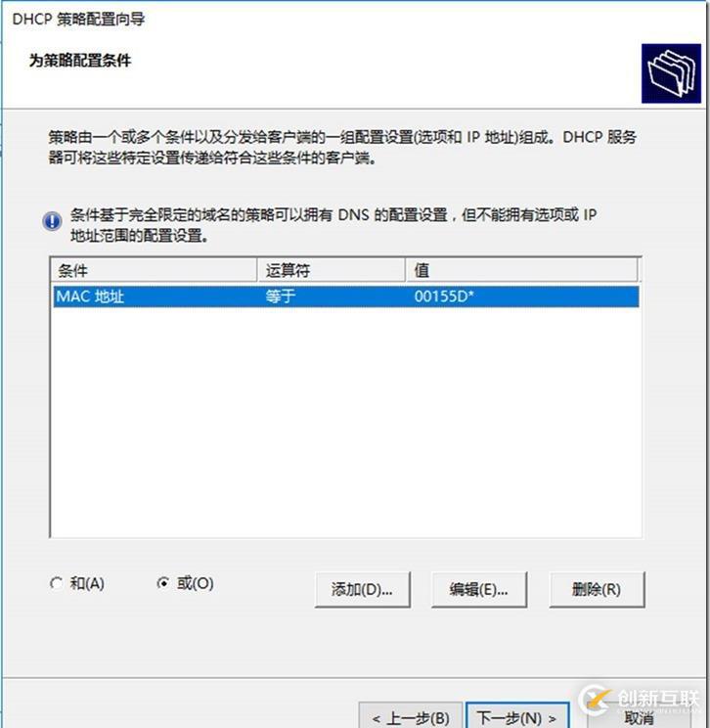
Task: Remove the condition with 删除(R)
Action: [x=597, y=590]
